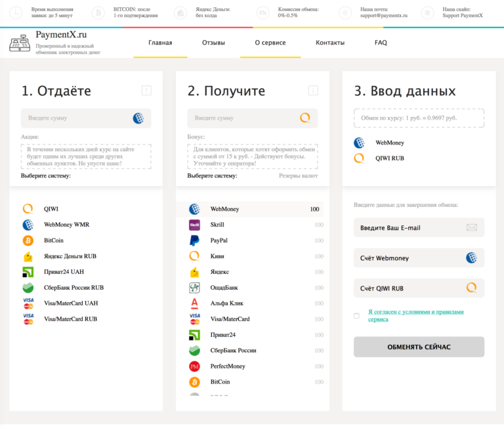
Task: Click QIWI icon in Счёт QIWI RUB field
Action: [472, 288]
